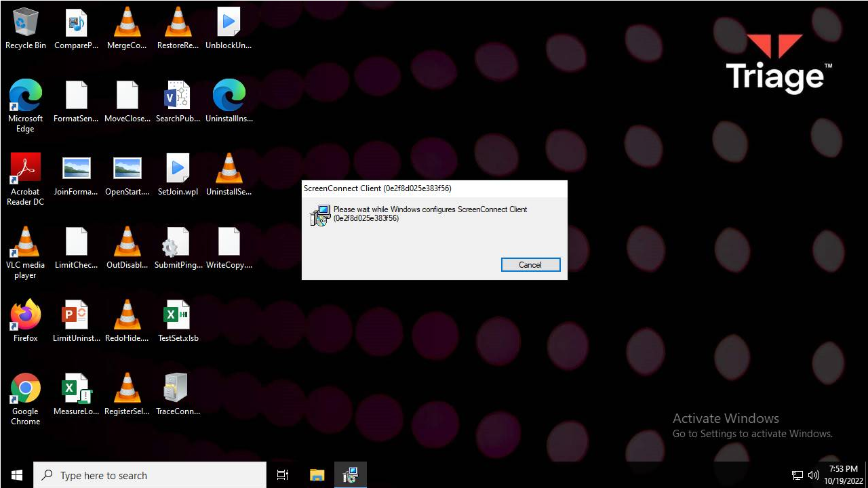
Task: Select the Google Chrome shortcut
Action: 26,399
